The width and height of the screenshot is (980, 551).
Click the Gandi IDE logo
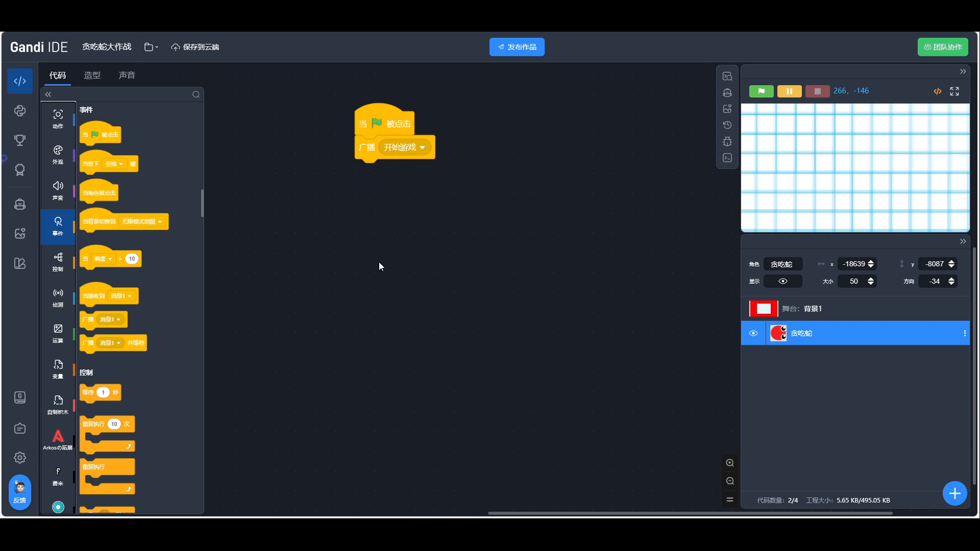39,47
